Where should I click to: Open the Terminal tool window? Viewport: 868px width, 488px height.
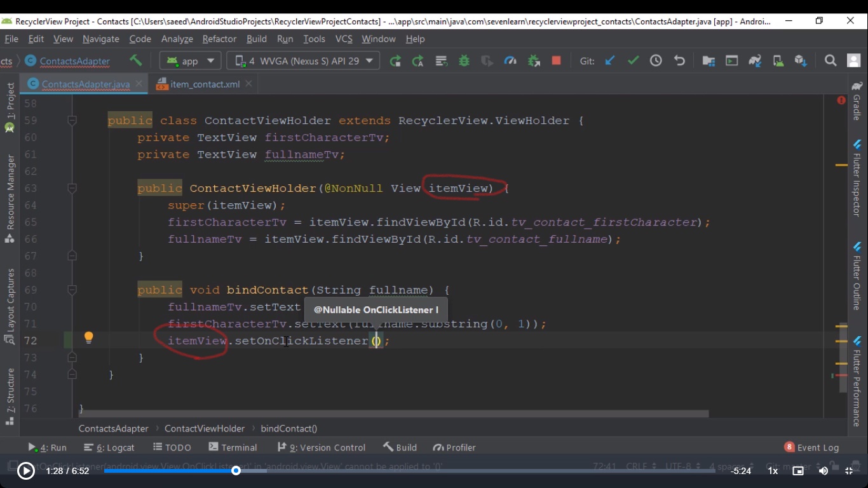pyautogui.click(x=233, y=447)
